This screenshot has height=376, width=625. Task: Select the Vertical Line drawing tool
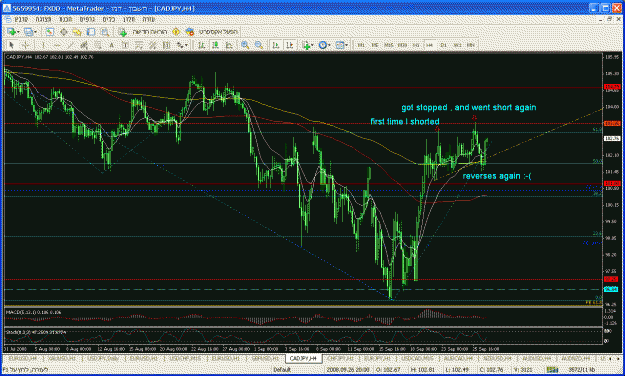click(43, 45)
